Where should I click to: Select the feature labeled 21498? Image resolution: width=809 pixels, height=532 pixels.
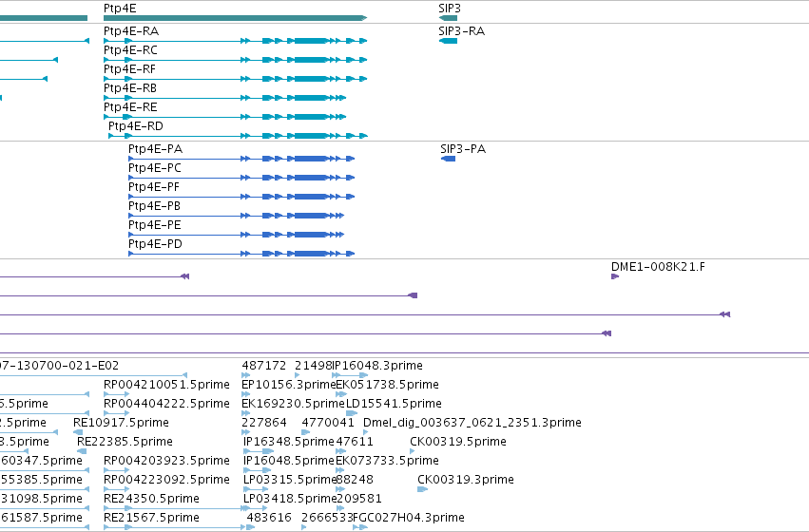pos(313,366)
